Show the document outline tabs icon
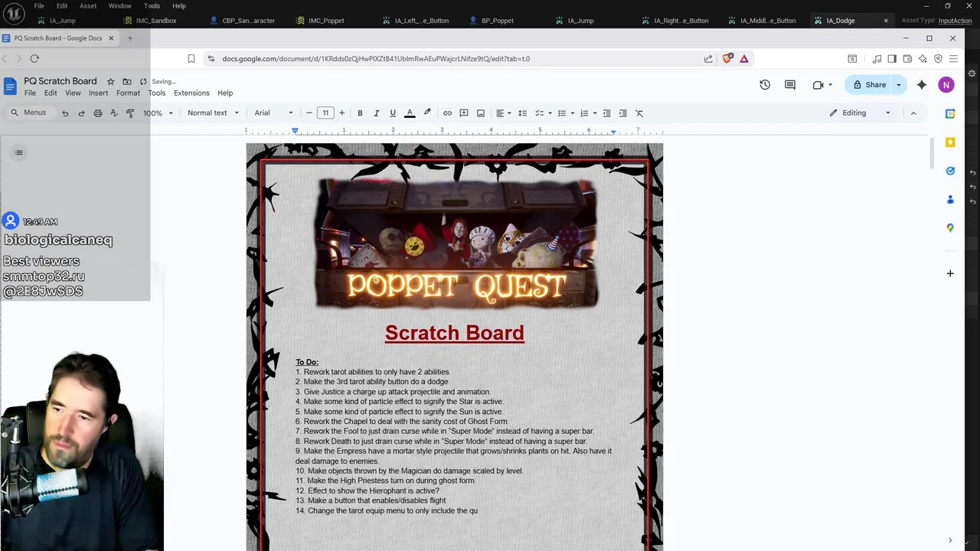 click(x=18, y=152)
